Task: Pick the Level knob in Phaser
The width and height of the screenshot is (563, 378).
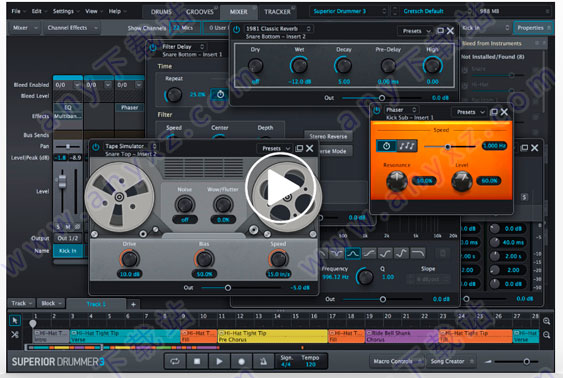Action: [x=462, y=181]
